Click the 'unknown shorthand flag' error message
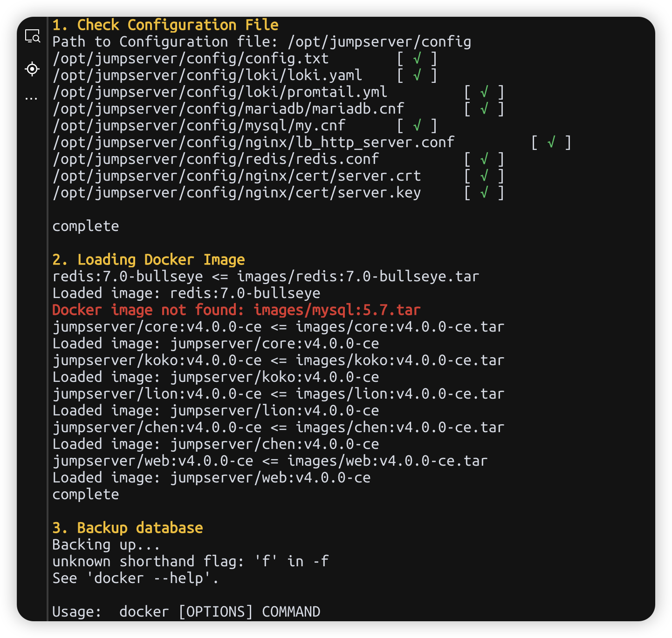The width and height of the screenshot is (672, 638). pyautogui.click(x=191, y=561)
